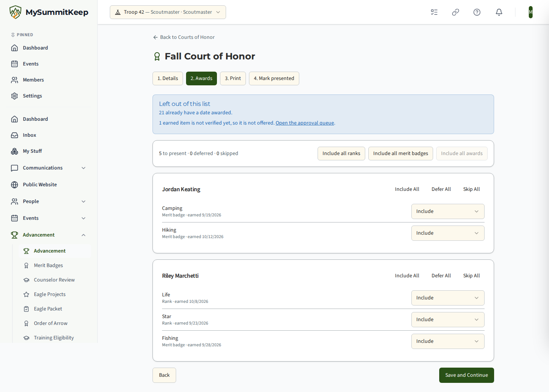
Task: Open Troop 42 Scoutmaster selector
Action: pos(168,12)
